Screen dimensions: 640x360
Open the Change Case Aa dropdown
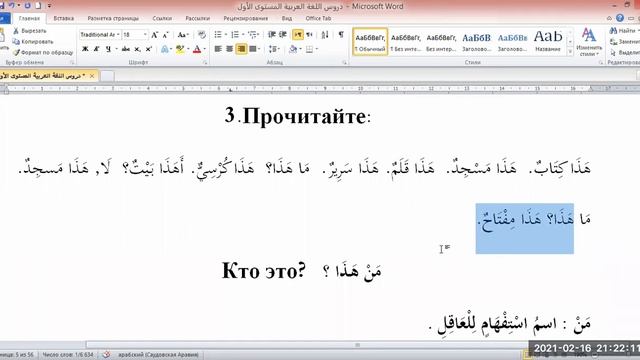[x=183, y=35]
